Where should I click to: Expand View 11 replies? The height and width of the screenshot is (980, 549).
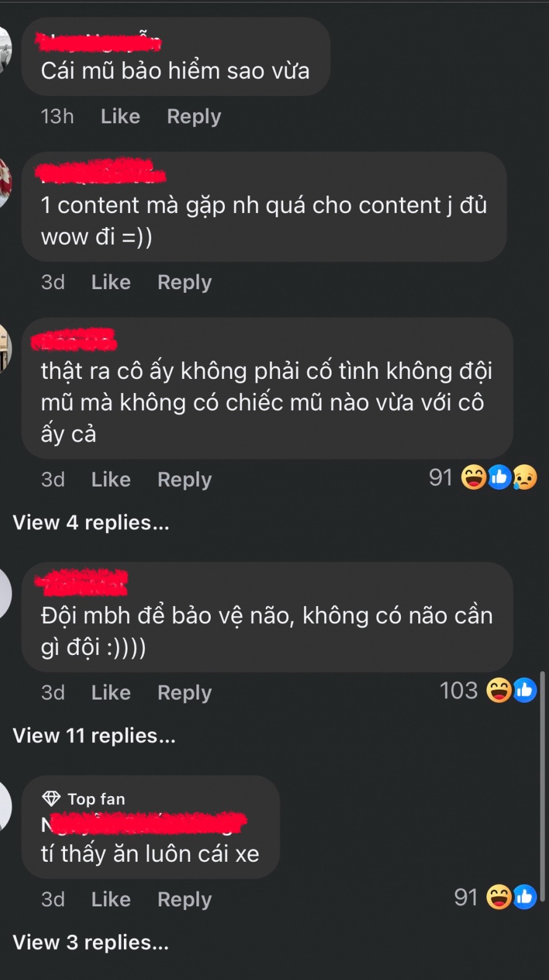(x=94, y=735)
